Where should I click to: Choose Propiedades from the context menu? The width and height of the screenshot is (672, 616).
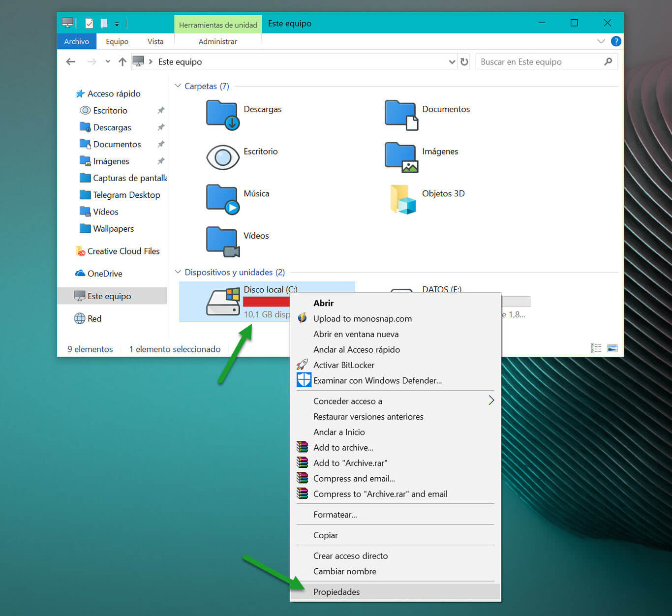336,592
